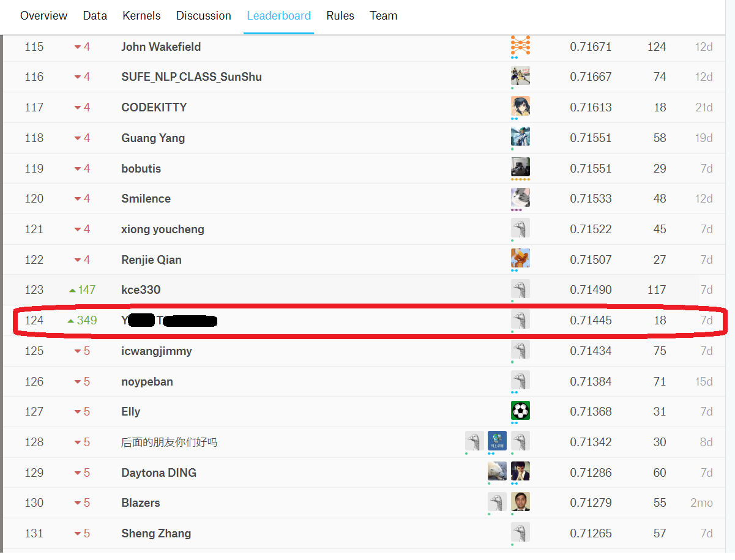Click entries count 124
Screen dimensions: 735x560
pyautogui.click(x=657, y=47)
